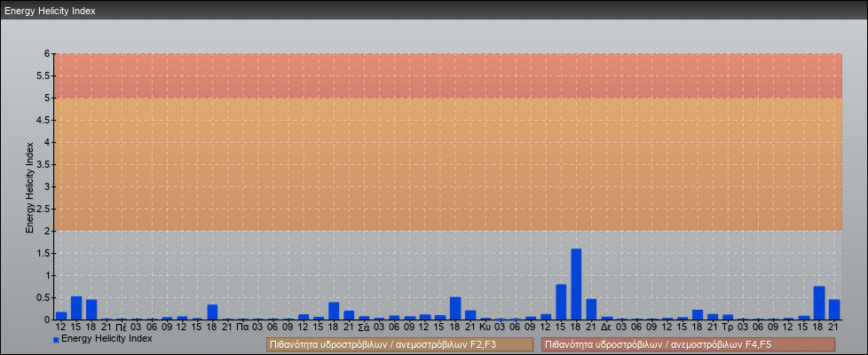Click the Σά day label on the x-axis
Screen dimensions: 868x355
pos(364,327)
